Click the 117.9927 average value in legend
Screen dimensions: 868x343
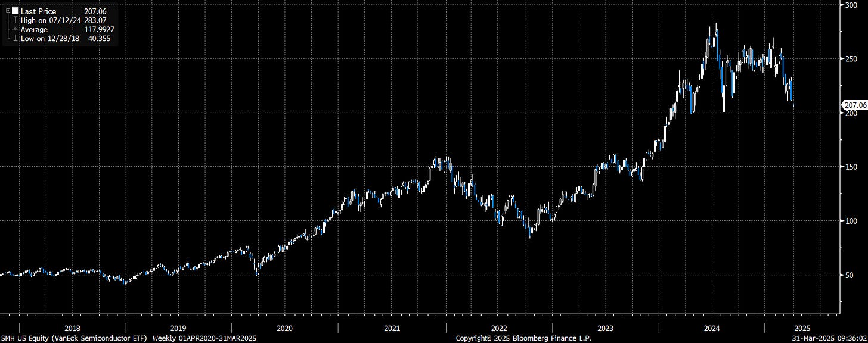100,29
